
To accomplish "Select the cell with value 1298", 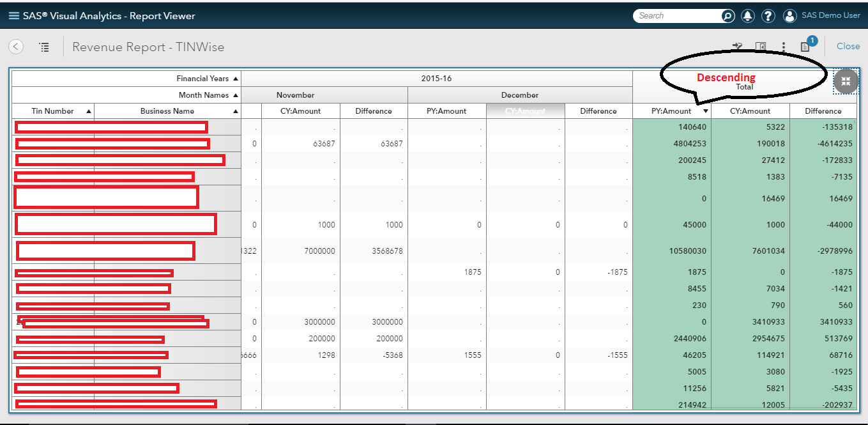I will coord(301,355).
